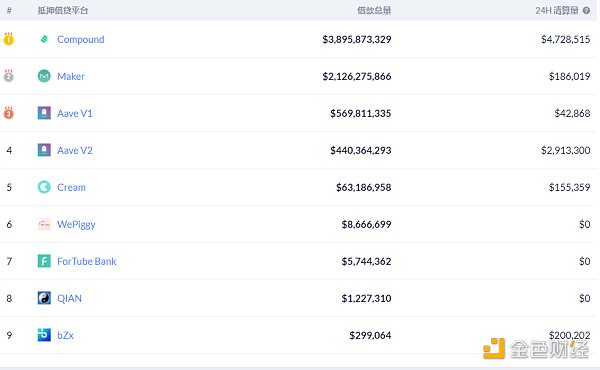Click the Maker logo icon
This screenshot has height=370, width=600.
(x=44, y=76)
